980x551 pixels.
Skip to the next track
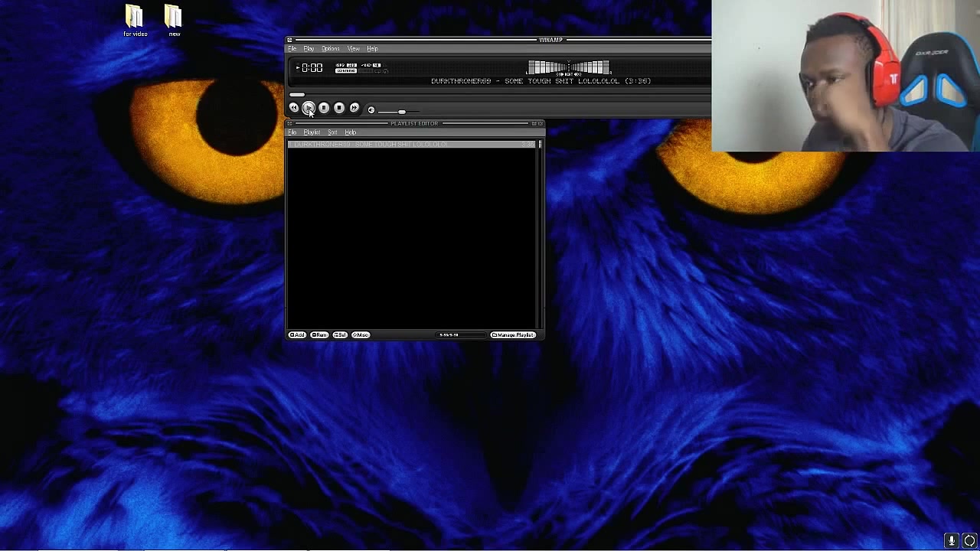click(354, 108)
